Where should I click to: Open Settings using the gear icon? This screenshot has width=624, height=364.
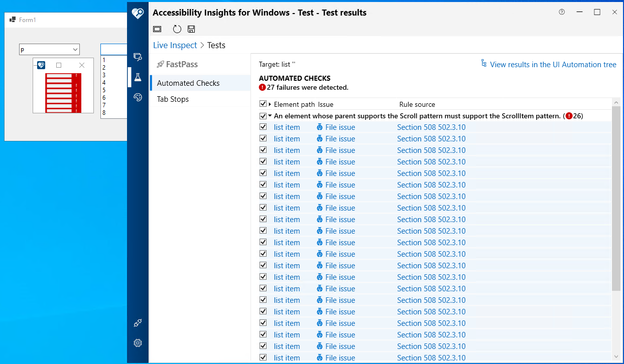tap(138, 343)
